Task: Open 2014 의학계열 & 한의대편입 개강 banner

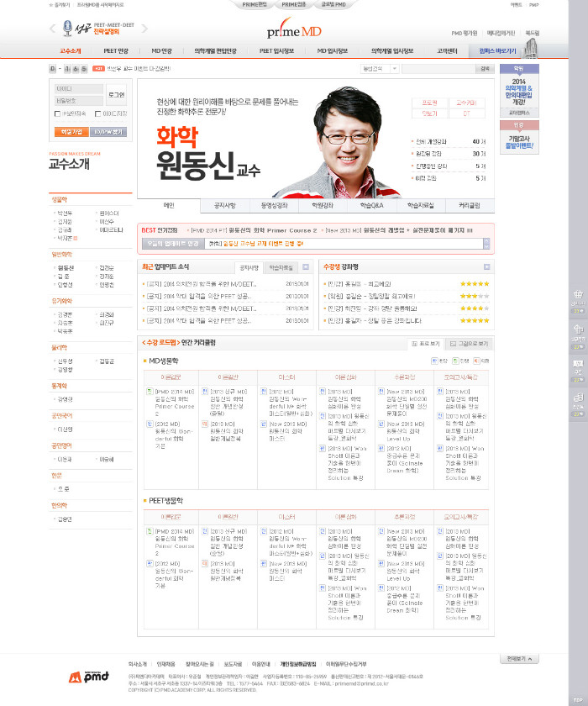Action: point(519,91)
